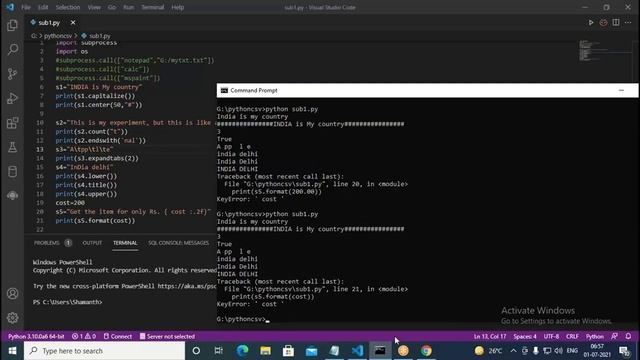Viewport: 640px width, 360px height.
Task: Change the Python language mode in status bar
Action: (595, 336)
